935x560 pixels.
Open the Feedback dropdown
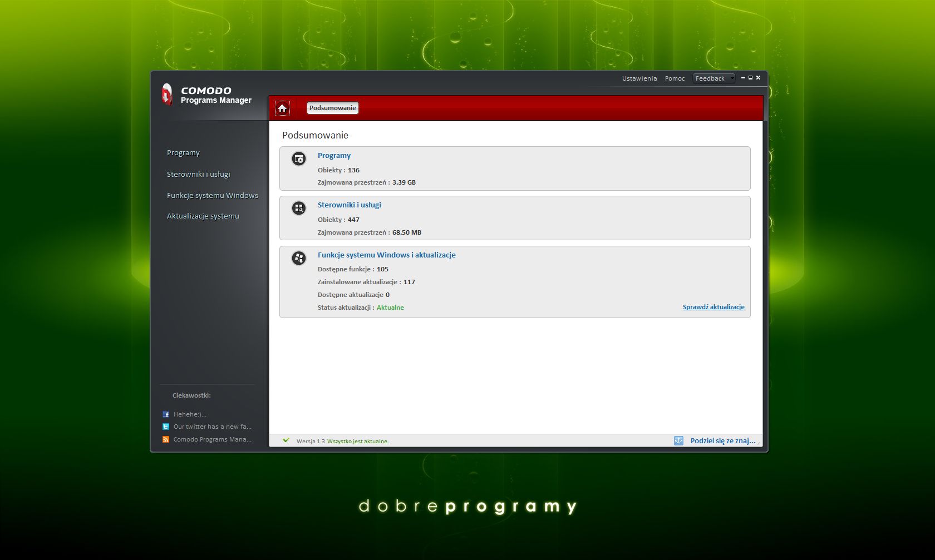tap(714, 78)
